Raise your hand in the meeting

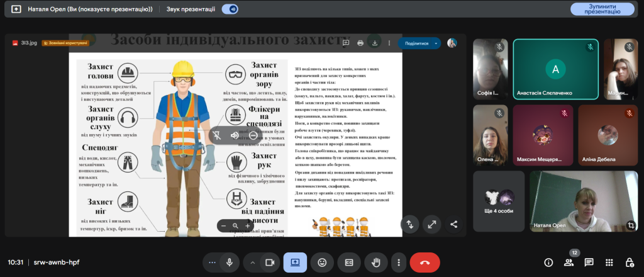click(376, 262)
